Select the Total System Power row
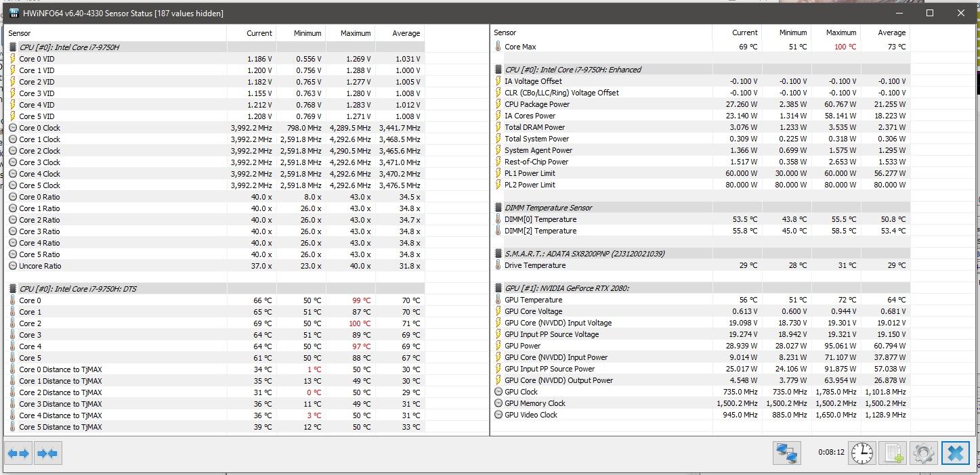980x475 pixels. pos(700,139)
